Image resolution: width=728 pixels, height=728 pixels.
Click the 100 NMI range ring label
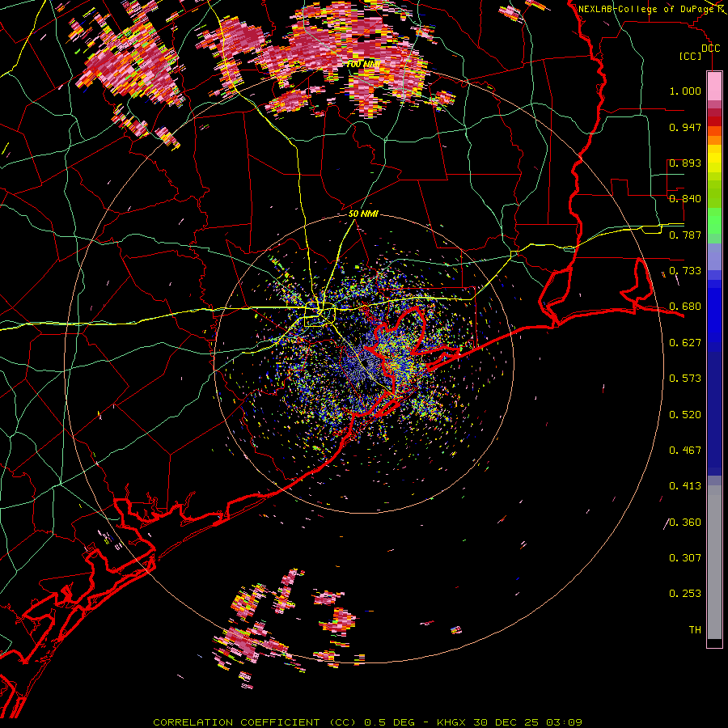point(363,64)
